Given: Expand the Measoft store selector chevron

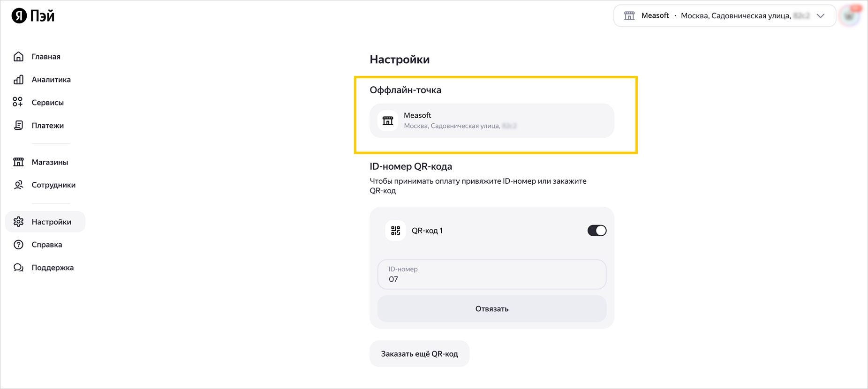Looking at the screenshot, I should (820, 16).
